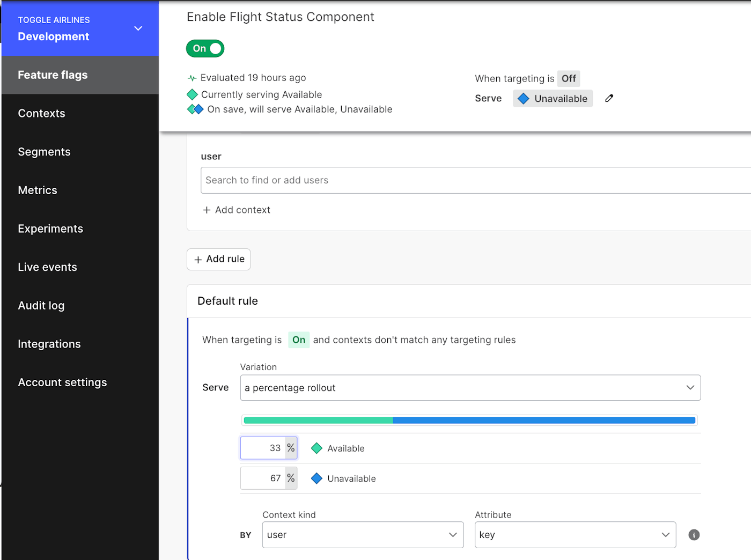
Task: Click the double diamond On save icon
Action: point(195,109)
